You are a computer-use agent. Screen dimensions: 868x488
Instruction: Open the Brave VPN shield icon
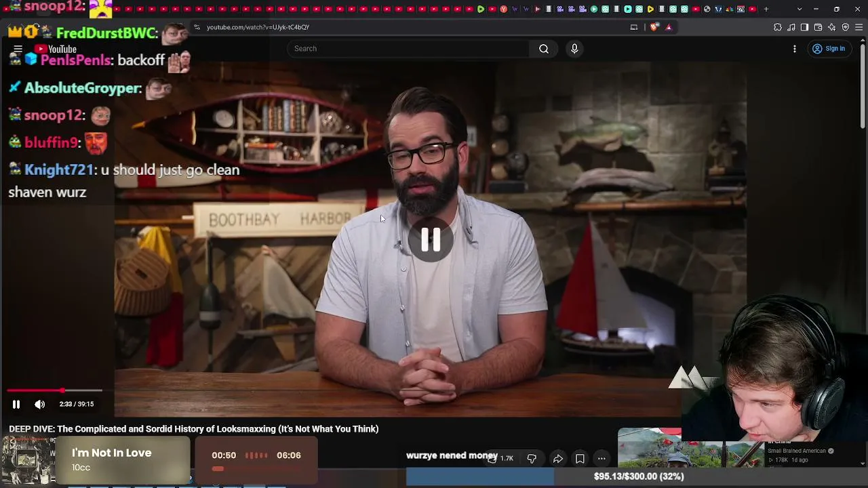coord(846,27)
